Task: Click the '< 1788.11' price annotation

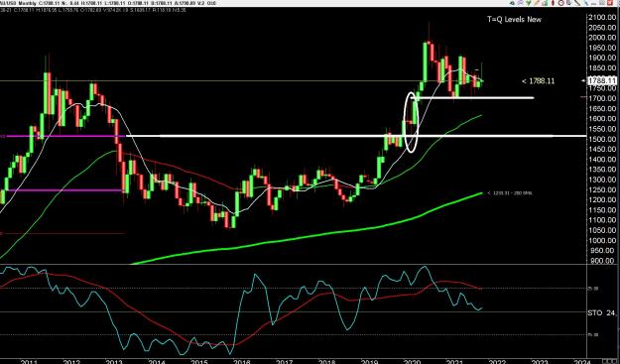Action: 538,81
